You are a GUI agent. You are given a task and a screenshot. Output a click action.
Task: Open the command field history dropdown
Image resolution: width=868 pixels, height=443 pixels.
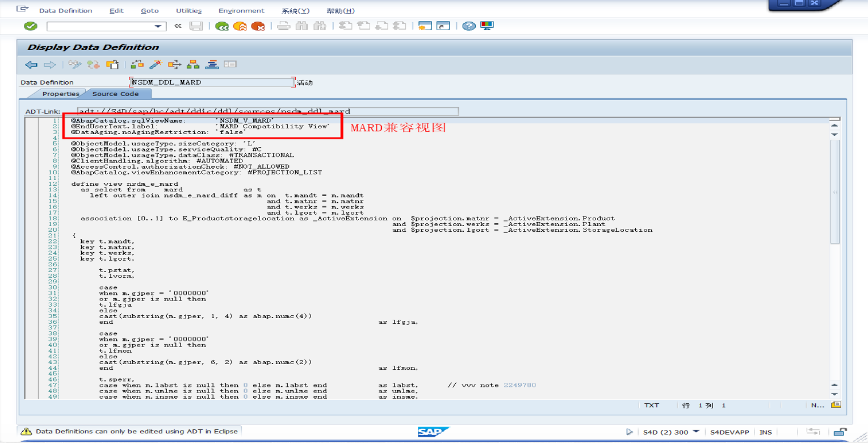[158, 26]
